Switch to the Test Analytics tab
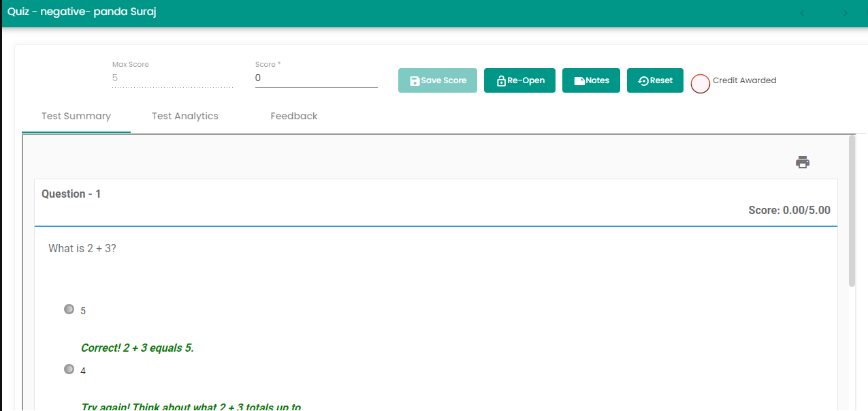This screenshot has width=868, height=411. [x=185, y=116]
